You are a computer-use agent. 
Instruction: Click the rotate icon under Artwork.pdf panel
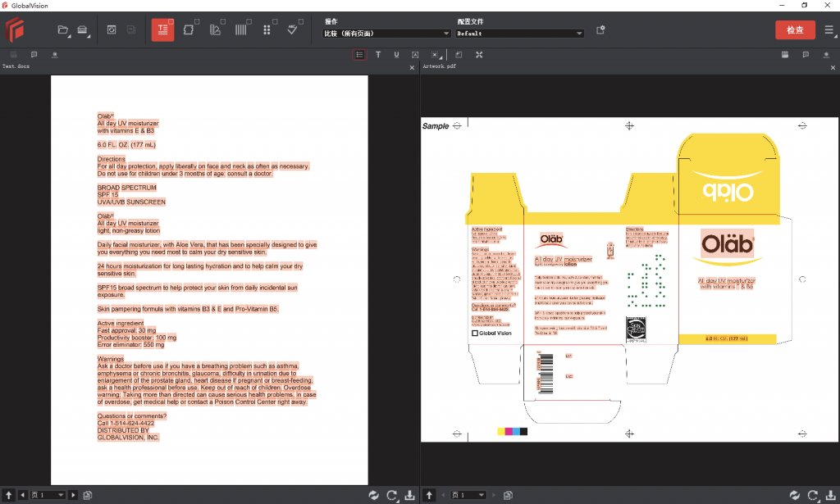(x=813, y=496)
